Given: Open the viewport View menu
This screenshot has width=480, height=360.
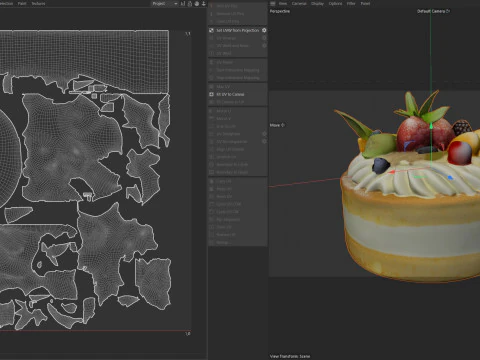Looking at the screenshot, I should (283, 3).
